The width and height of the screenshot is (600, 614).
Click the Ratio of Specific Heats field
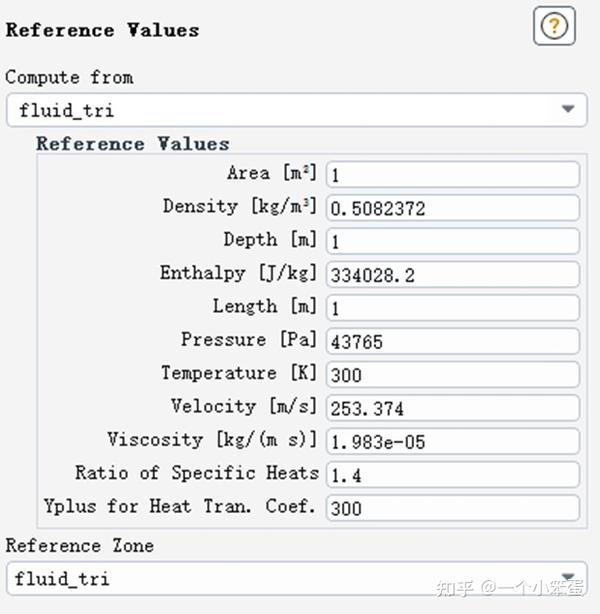452,474
